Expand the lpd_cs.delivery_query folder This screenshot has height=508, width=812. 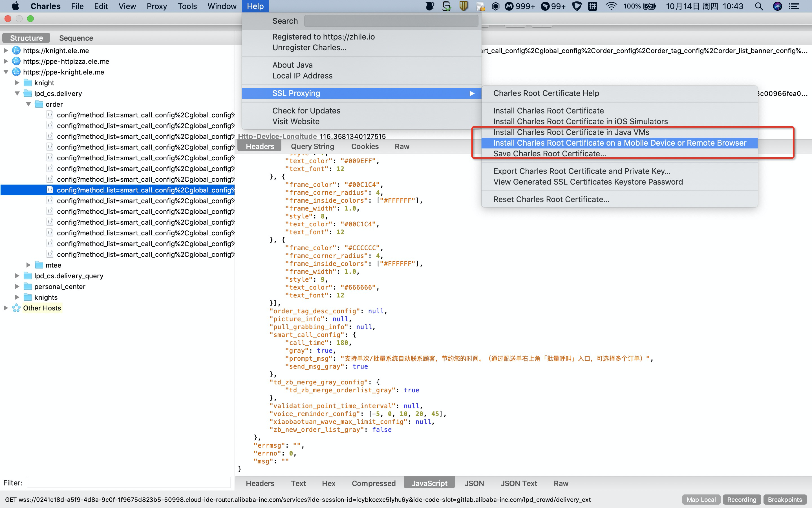tap(17, 276)
